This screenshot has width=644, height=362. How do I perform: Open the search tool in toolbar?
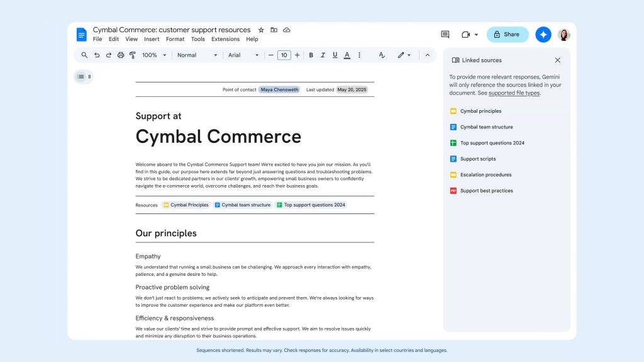(x=85, y=55)
